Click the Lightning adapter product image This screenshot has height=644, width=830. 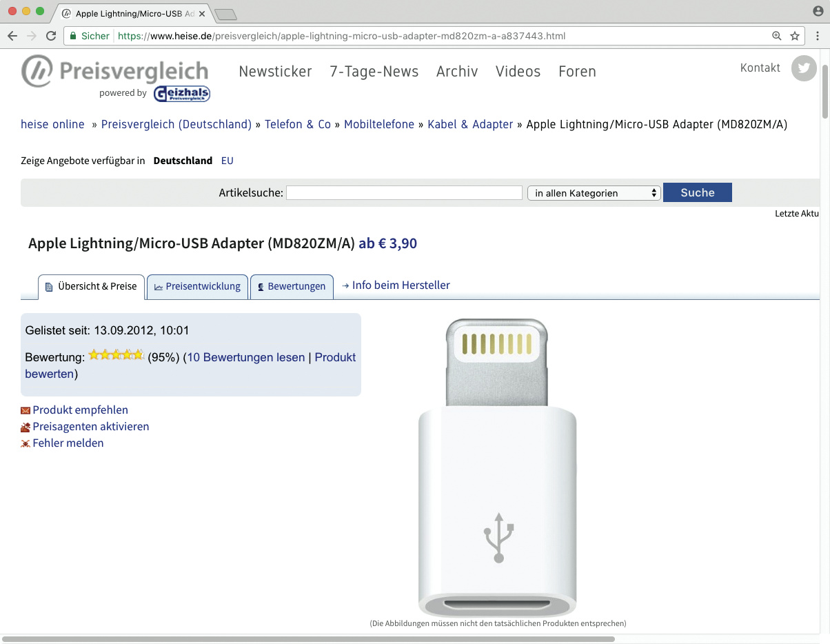pos(497,467)
